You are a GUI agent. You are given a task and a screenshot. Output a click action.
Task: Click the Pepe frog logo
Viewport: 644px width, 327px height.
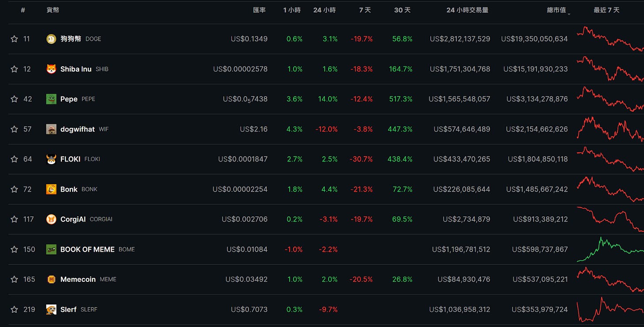(51, 99)
